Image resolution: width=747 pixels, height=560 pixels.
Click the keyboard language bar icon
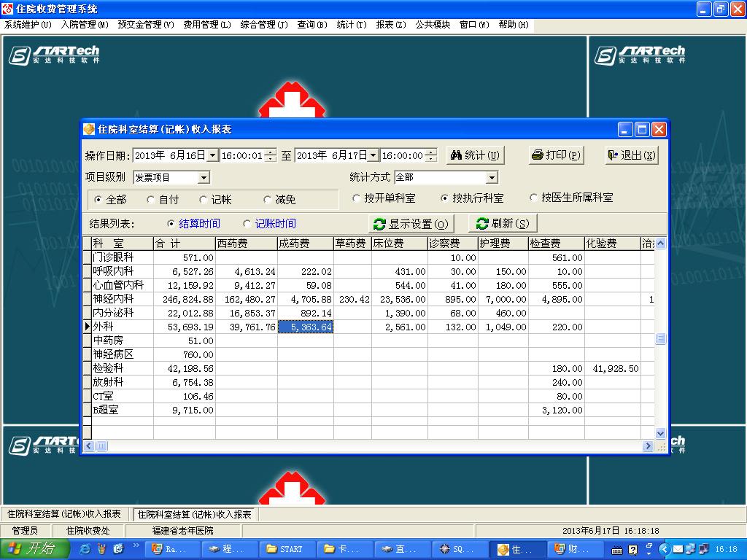point(617,551)
